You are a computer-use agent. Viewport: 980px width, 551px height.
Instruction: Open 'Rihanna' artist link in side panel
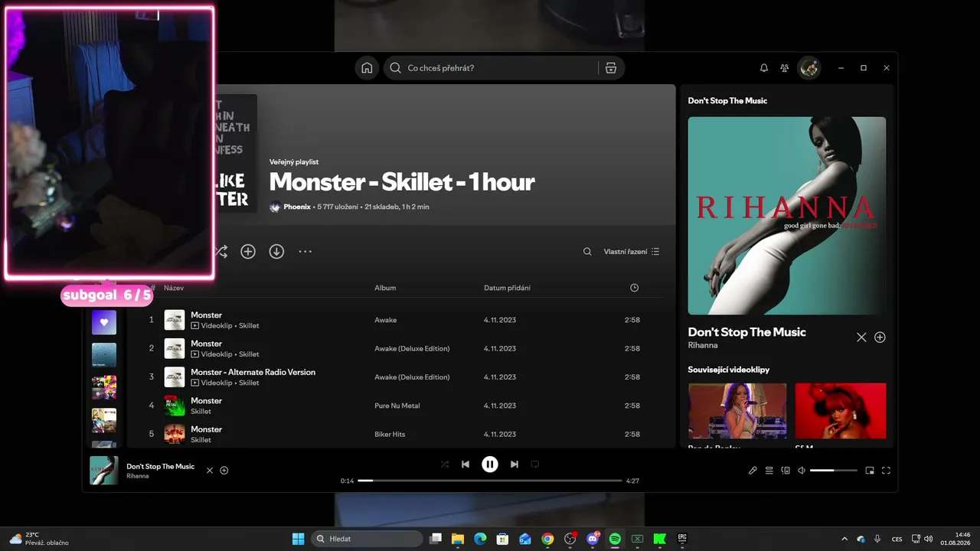pos(703,345)
